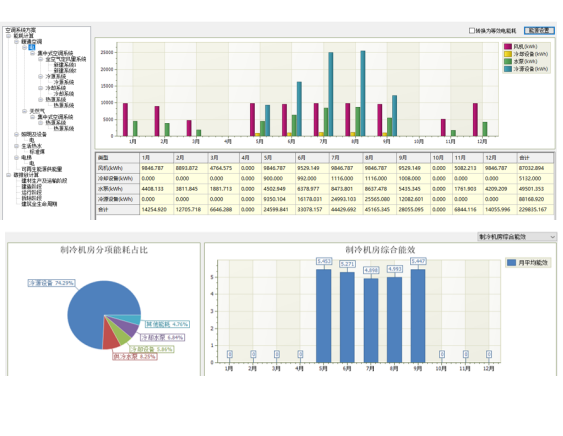563x436 pixels.
Task: Select 运行阶段 in the tree
Action: click(31, 193)
